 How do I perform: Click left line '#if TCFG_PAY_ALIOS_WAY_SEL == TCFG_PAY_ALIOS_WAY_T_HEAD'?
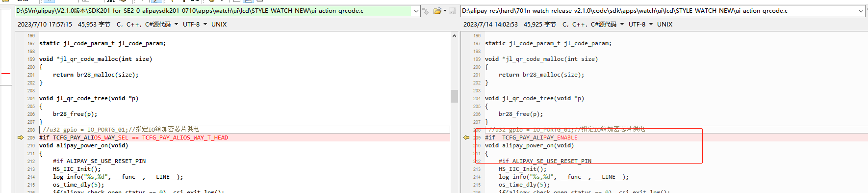133,138
